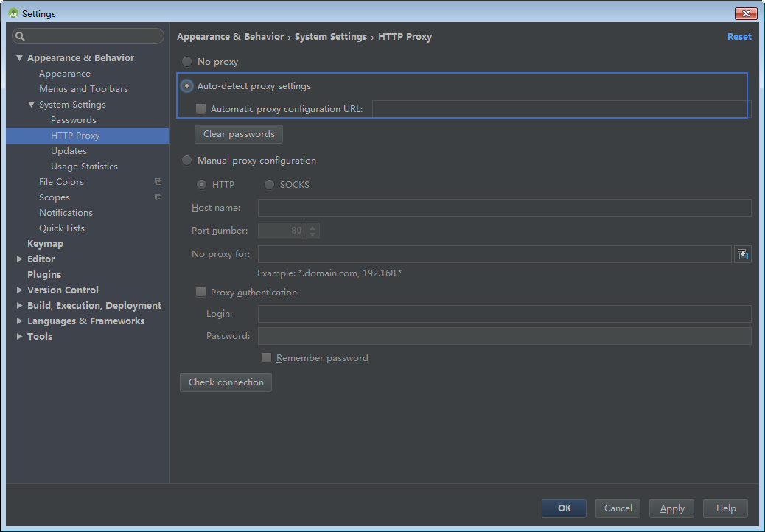Collapse the Appearance & Behavior tree node
Viewport: 765px width, 532px height.
coord(20,58)
